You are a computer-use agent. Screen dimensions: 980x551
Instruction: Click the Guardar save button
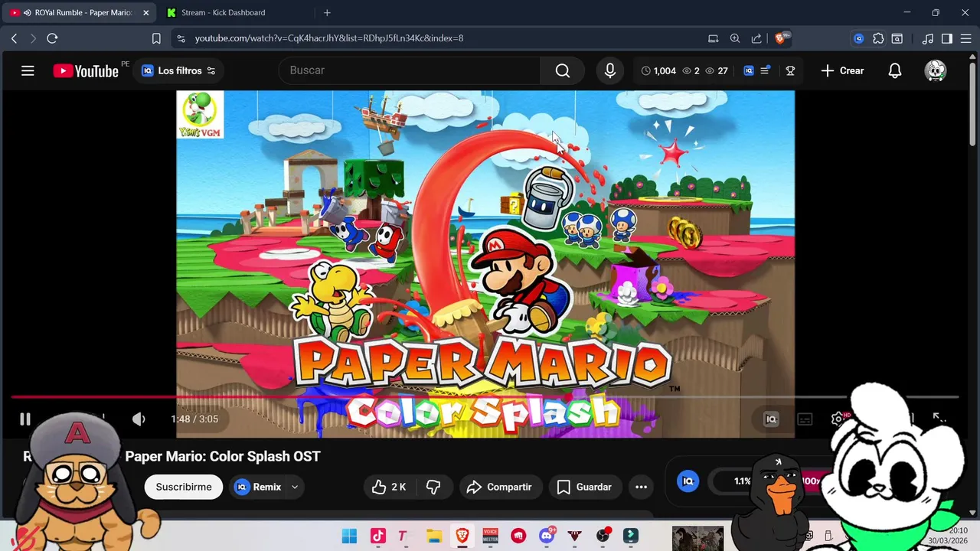[584, 487]
